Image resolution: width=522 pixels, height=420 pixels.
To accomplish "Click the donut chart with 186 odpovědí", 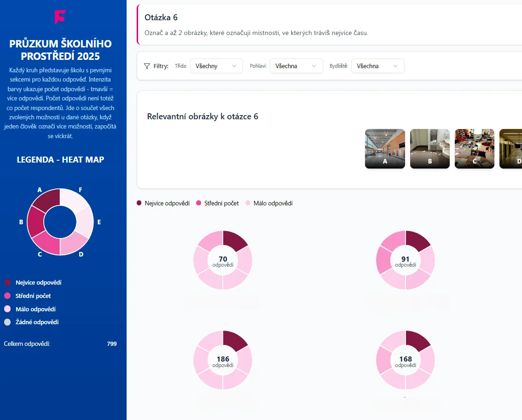I will click(x=223, y=361).
